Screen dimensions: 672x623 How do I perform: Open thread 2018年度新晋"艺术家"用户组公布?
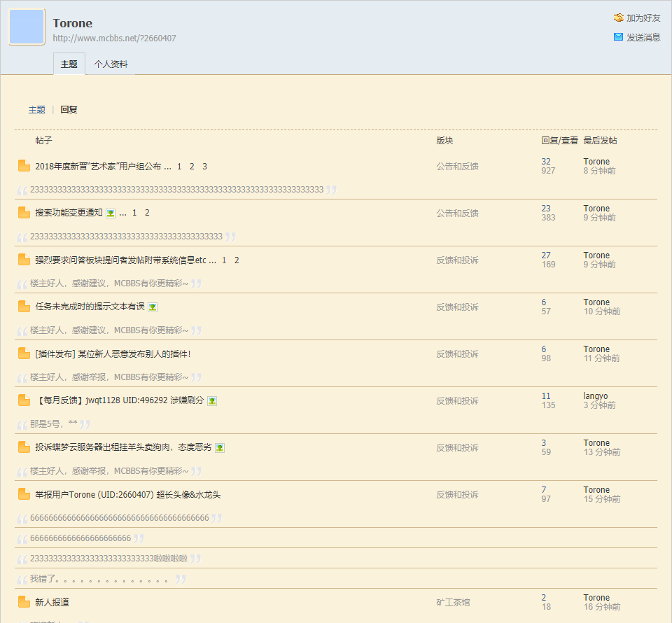[98, 166]
